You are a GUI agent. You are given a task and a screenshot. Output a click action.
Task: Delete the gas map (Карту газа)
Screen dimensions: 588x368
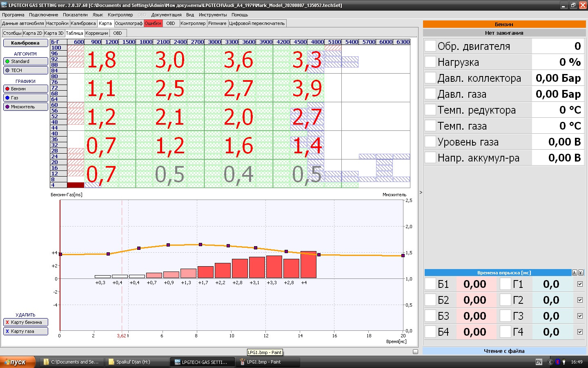25,331
